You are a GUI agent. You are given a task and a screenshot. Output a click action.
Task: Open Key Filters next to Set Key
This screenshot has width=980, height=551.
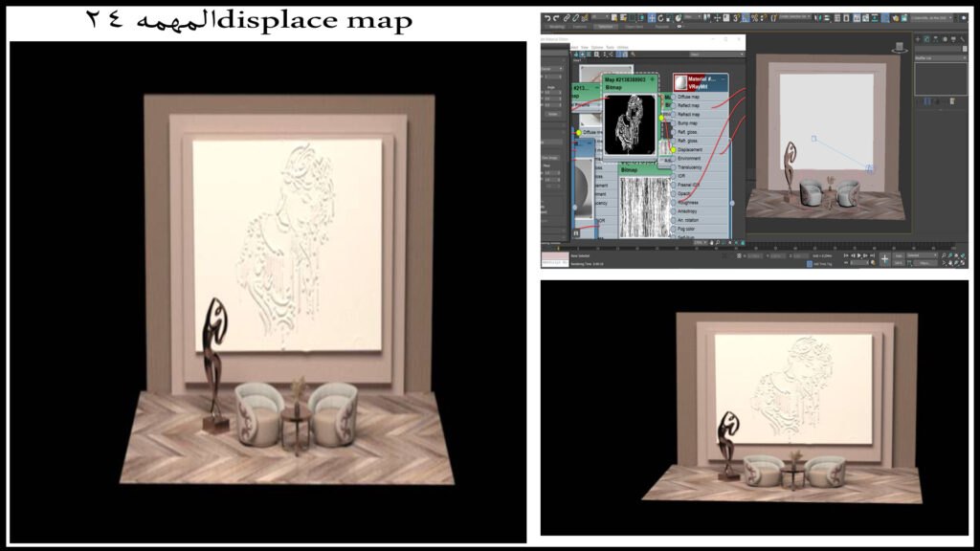tap(925, 263)
